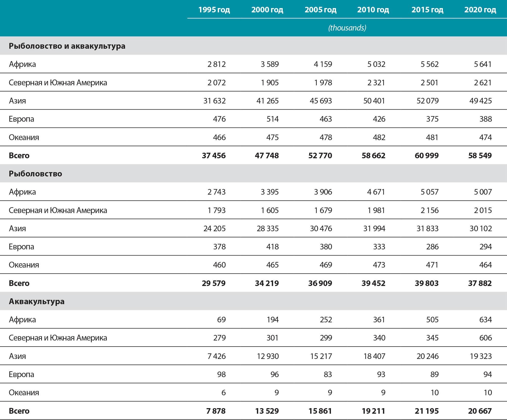Select 'Северная и Южная Америка' under Аквакультура
This screenshot has width=507, height=420.
point(58,338)
